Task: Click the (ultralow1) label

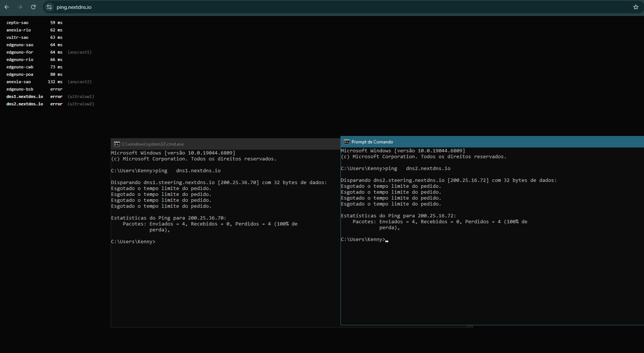Action: coord(80,96)
